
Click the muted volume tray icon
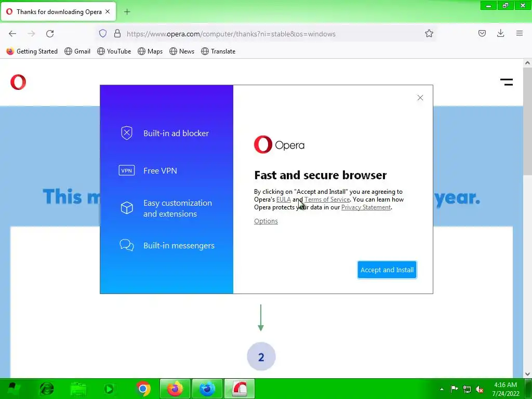(x=480, y=389)
